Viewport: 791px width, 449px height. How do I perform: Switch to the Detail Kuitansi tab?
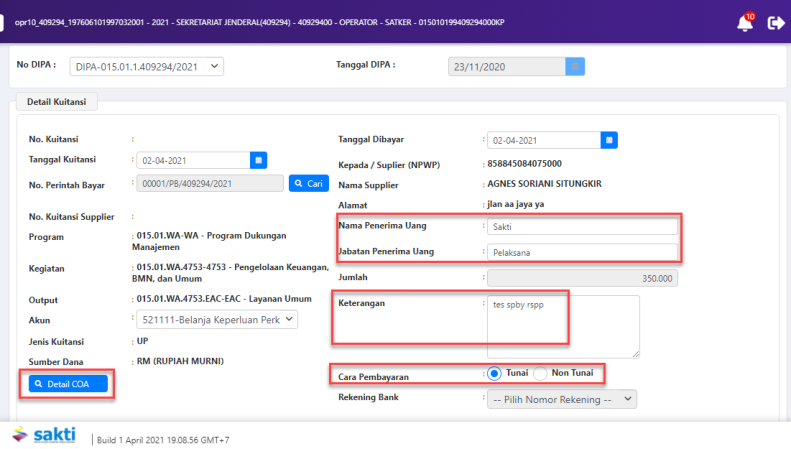[x=56, y=101]
